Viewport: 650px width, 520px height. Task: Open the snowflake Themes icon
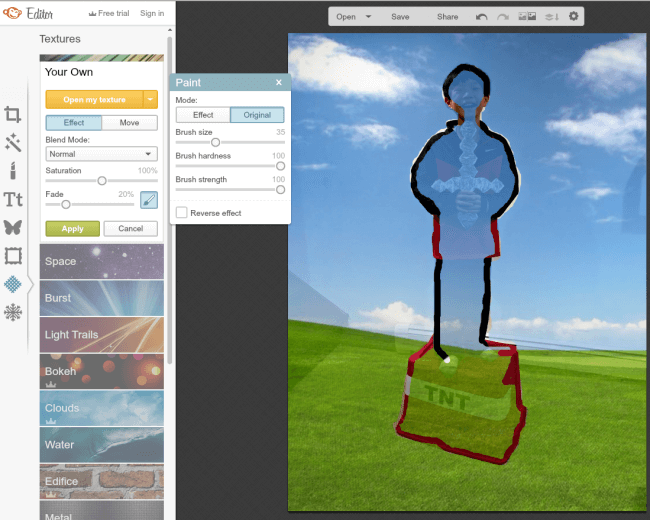(x=13, y=312)
